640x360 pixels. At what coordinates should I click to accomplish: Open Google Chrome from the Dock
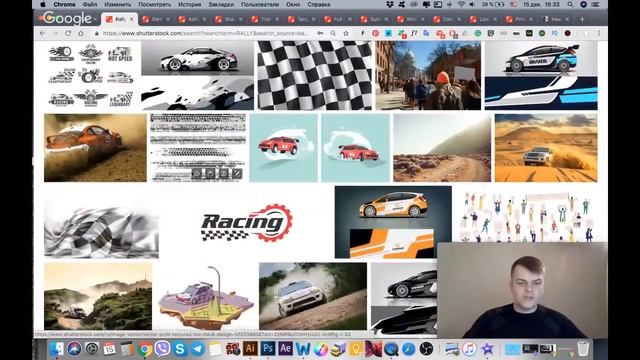tap(144, 349)
